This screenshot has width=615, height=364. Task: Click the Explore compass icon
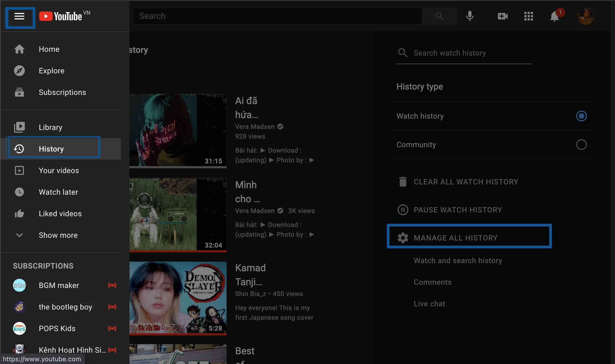19,71
